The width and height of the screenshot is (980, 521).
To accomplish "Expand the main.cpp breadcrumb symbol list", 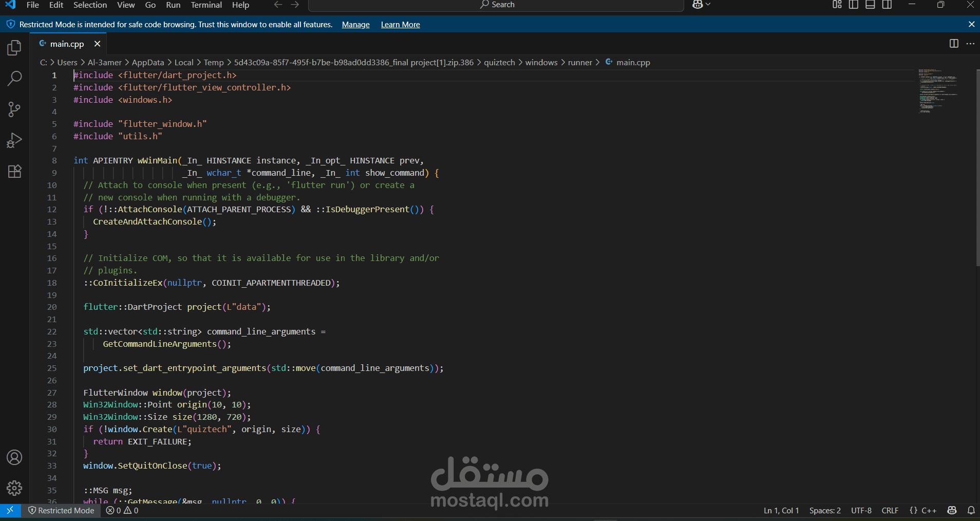I will 628,62.
